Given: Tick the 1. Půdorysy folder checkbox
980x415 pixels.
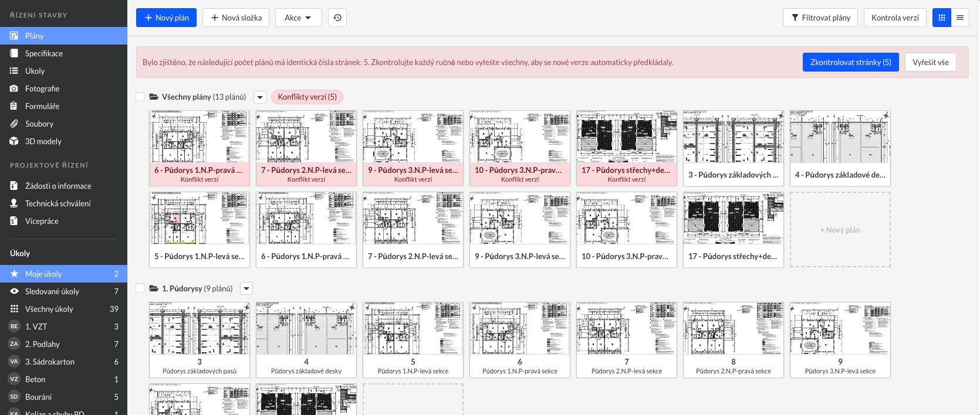Looking at the screenshot, I should click(140, 288).
